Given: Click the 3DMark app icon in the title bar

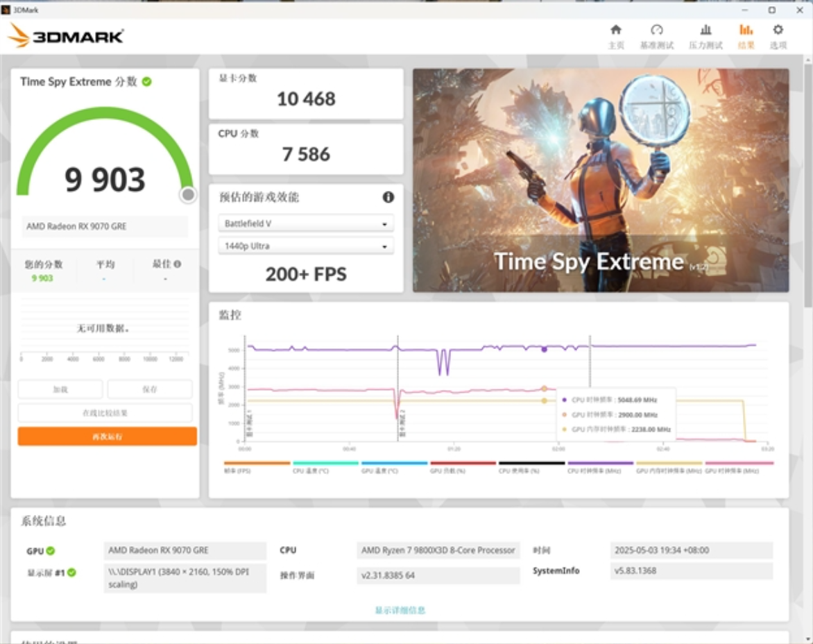Looking at the screenshot, I should click(6, 10).
